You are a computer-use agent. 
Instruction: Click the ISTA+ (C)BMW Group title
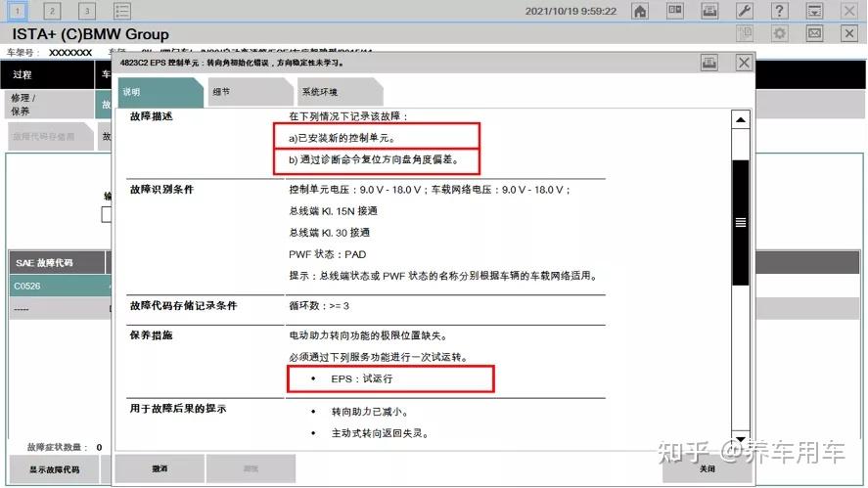click(x=90, y=34)
